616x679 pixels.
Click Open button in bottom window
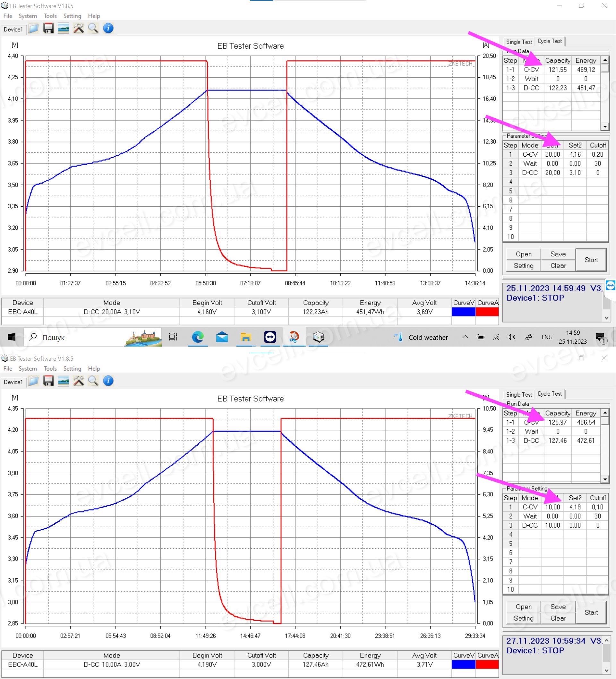[x=523, y=606]
